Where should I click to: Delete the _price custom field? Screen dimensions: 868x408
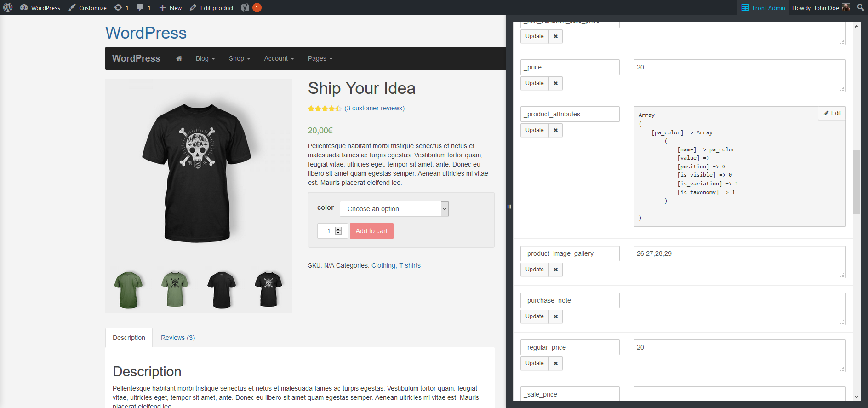pos(555,83)
